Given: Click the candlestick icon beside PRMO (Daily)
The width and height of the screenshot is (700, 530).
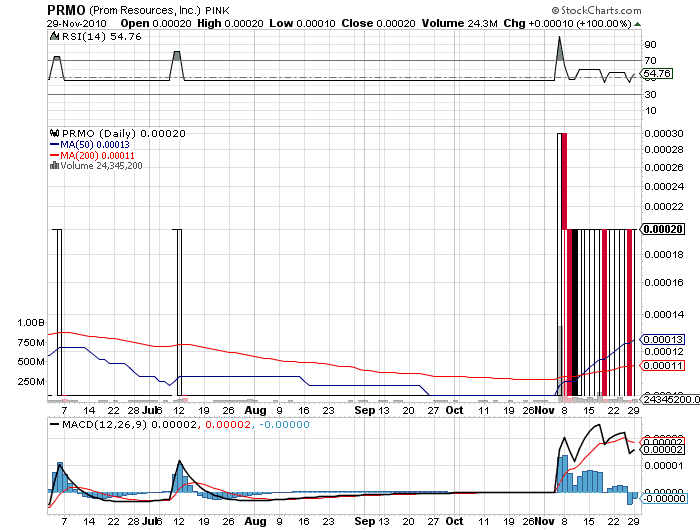Looking at the screenshot, I should (x=54, y=133).
